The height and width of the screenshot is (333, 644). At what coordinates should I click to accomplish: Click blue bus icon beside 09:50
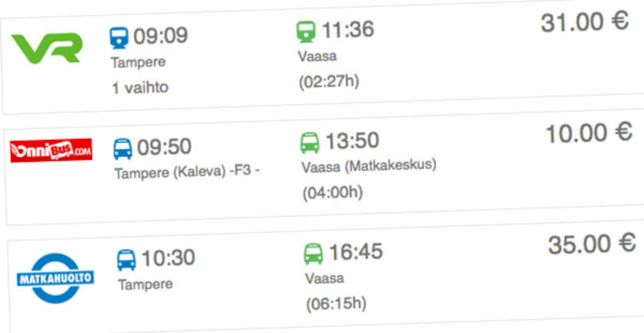[123, 148]
